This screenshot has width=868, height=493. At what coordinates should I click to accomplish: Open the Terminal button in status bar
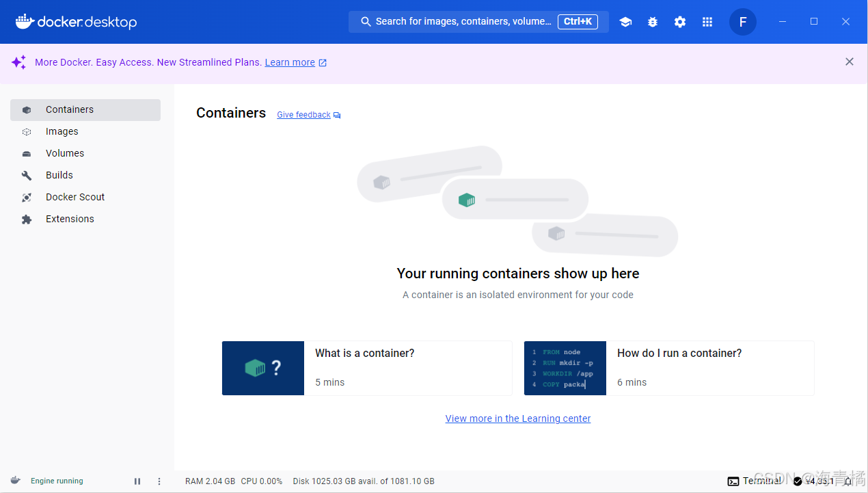pos(755,481)
